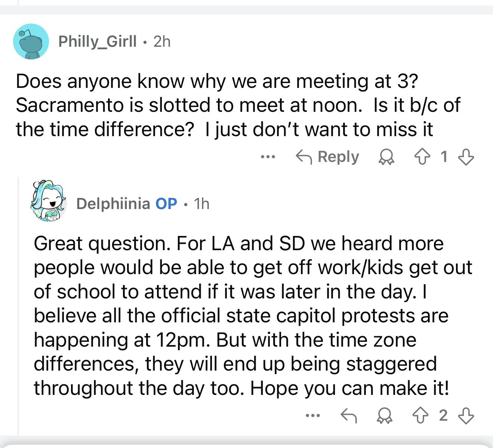Click the OP badge next to Delphiinia
493x448 pixels.
click(x=166, y=204)
